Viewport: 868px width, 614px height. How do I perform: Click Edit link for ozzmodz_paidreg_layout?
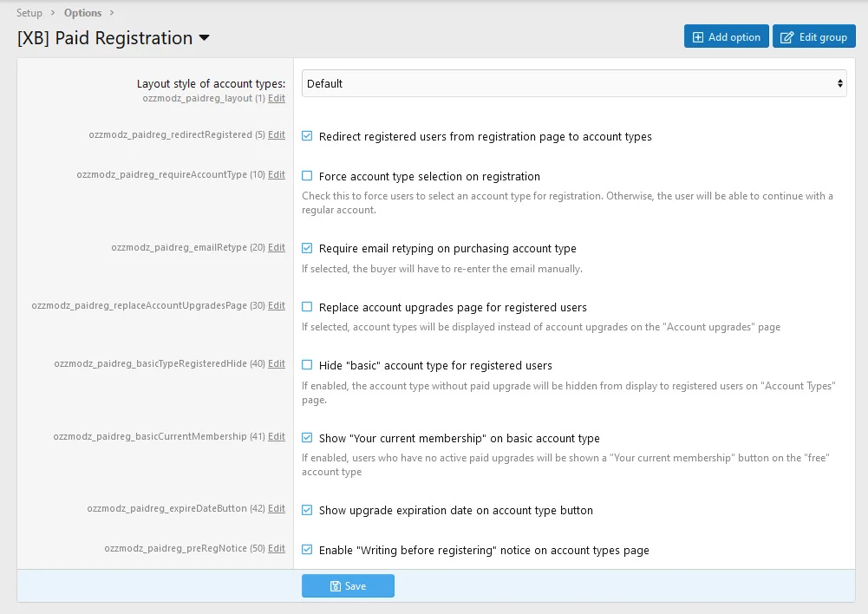click(x=276, y=99)
